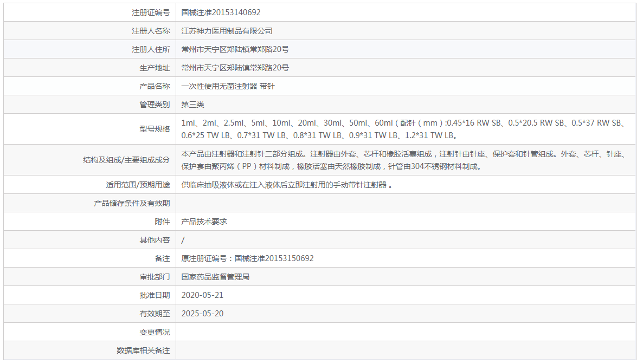Select the value 国家药品监督管理局
The height and width of the screenshot is (364, 643).
(x=215, y=277)
